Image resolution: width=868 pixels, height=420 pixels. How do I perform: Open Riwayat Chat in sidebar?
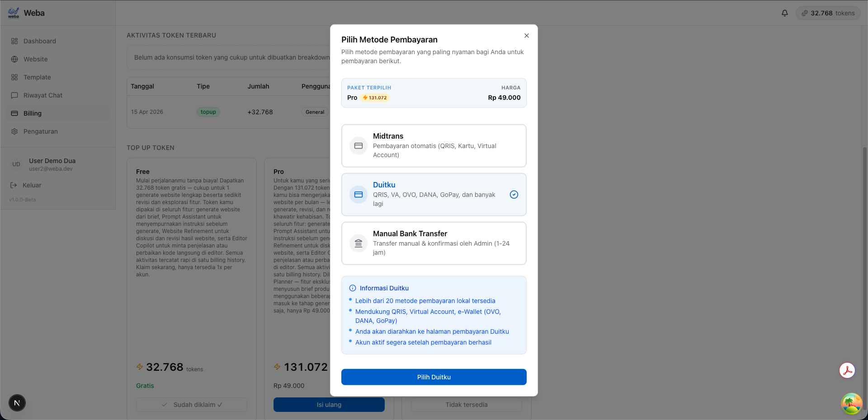click(x=58, y=95)
